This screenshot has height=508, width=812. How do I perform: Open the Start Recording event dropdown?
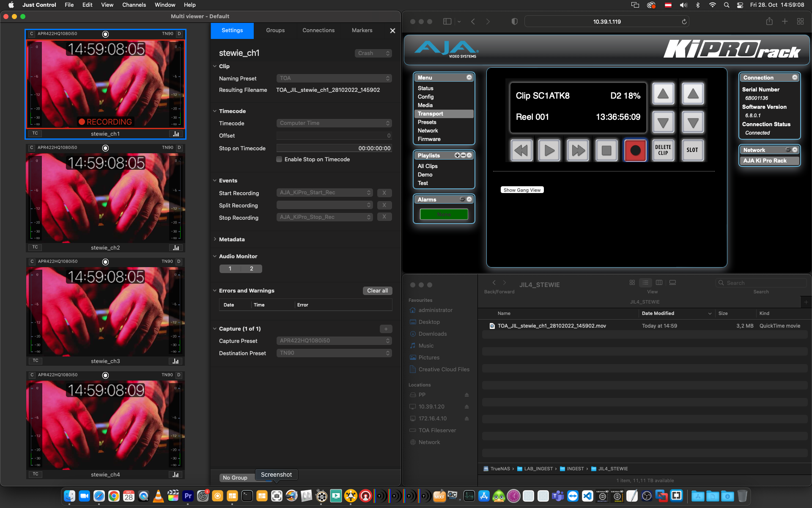pyautogui.click(x=325, y=193)
